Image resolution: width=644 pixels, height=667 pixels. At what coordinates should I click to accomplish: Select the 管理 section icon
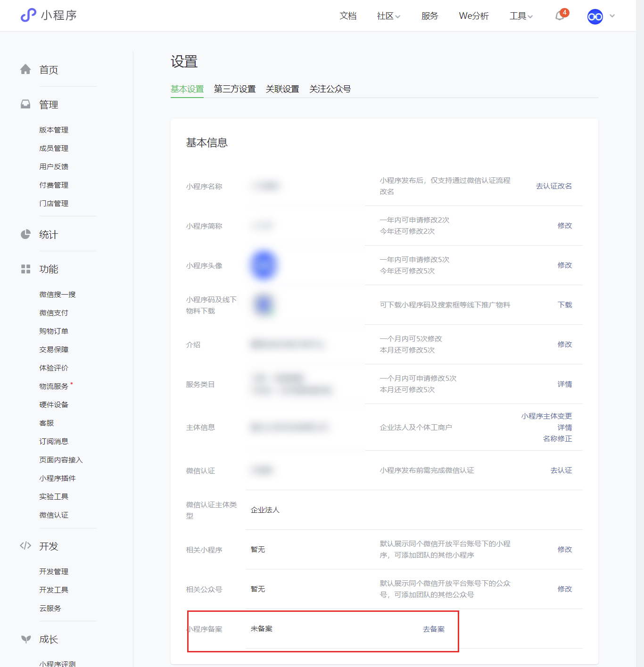pos(25,104)
